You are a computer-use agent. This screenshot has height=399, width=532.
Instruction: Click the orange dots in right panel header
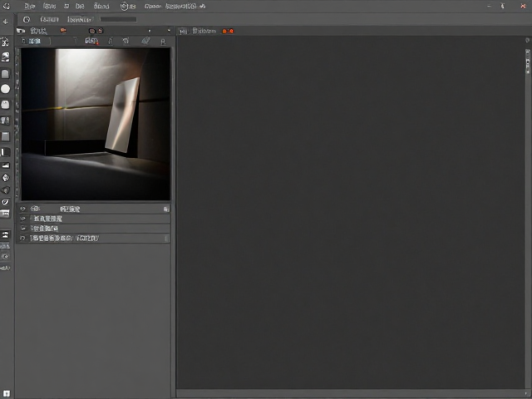(228, 32)
